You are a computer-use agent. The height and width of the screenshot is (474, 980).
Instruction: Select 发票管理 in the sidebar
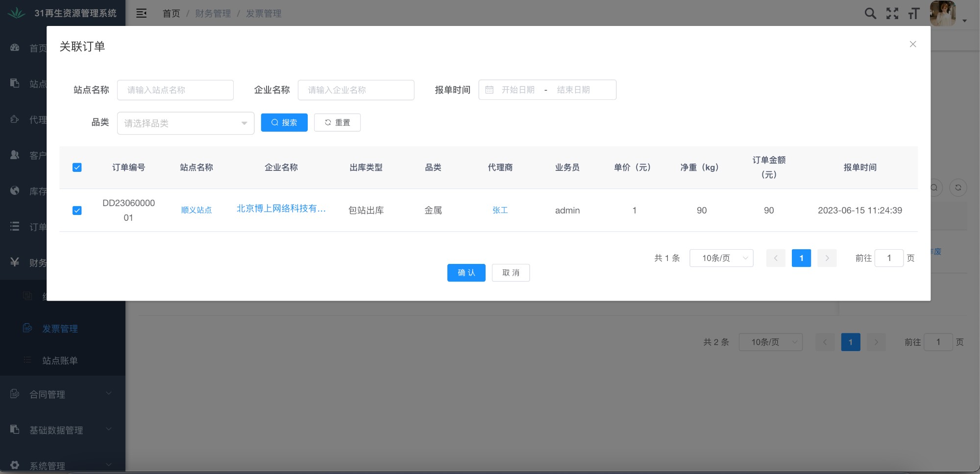pos(60,329)
